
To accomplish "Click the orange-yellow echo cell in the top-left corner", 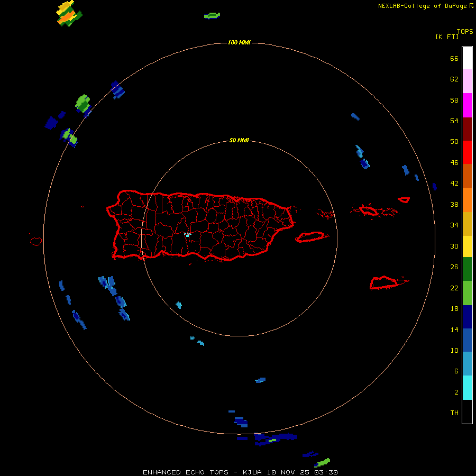I will pyautogui.click(x=69, y=14).
